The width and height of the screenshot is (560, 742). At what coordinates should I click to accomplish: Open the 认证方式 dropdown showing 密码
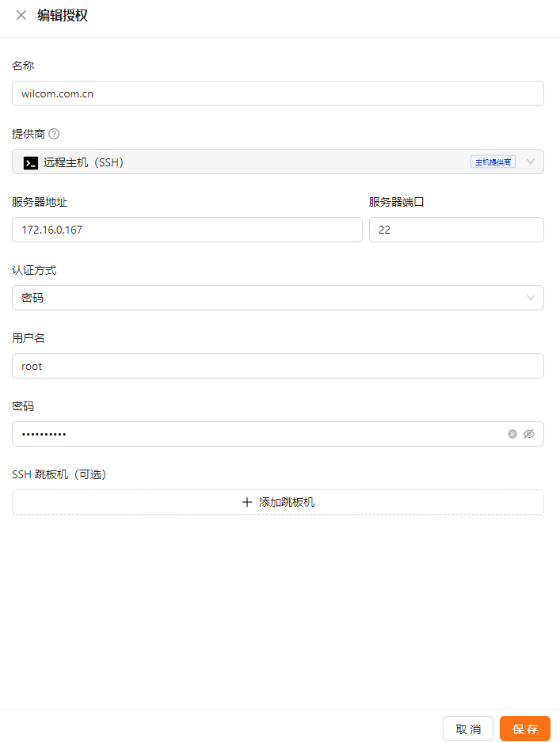pos(269,298)
